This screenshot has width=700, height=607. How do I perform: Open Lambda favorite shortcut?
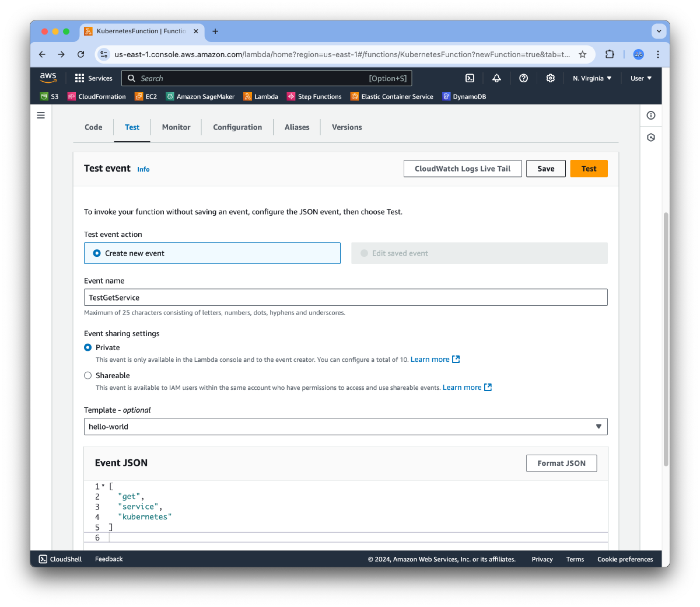(x=261, y=97)
